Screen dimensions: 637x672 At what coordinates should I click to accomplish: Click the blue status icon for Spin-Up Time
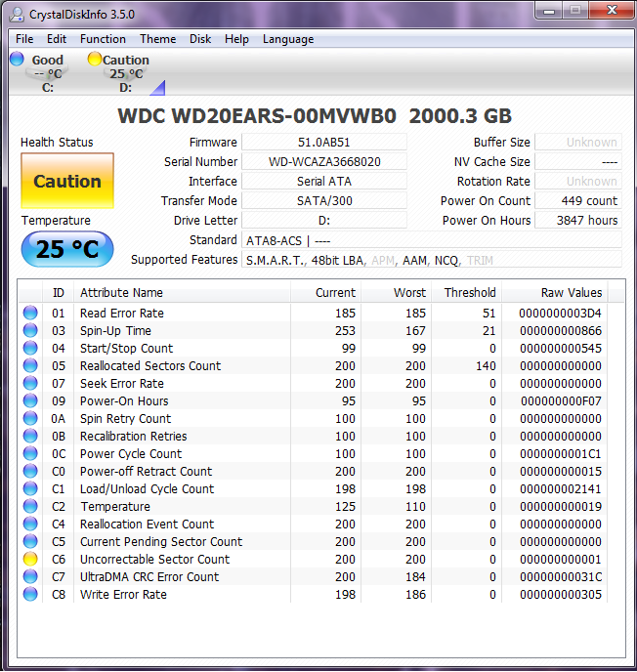30,330
